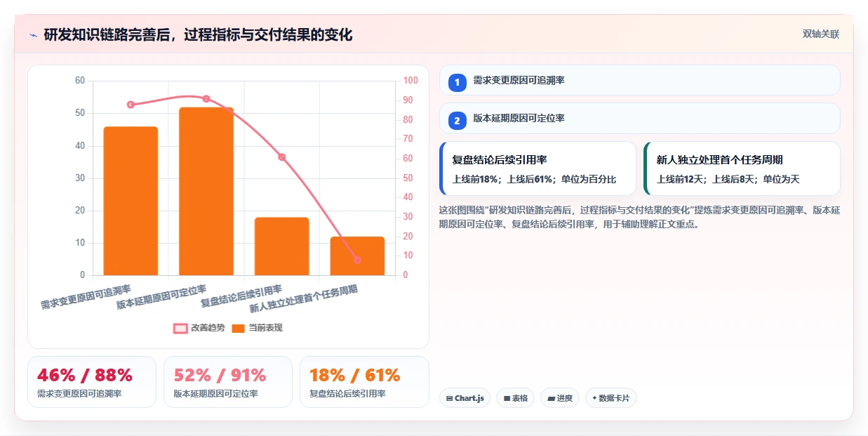Open the 新人独立处理首个任务周期 card

[742, 169]
